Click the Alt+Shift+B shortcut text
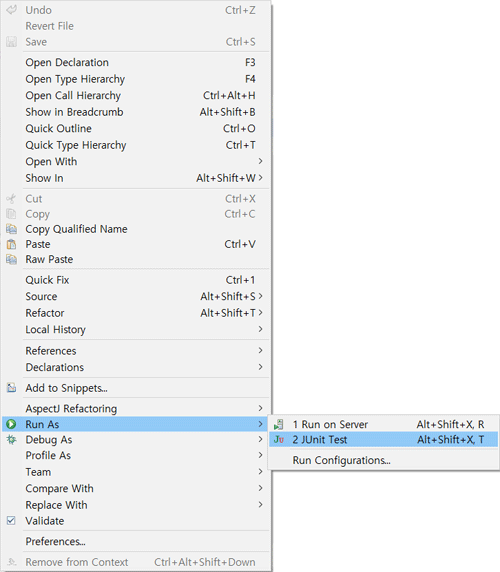 click(x=228, y=112)
